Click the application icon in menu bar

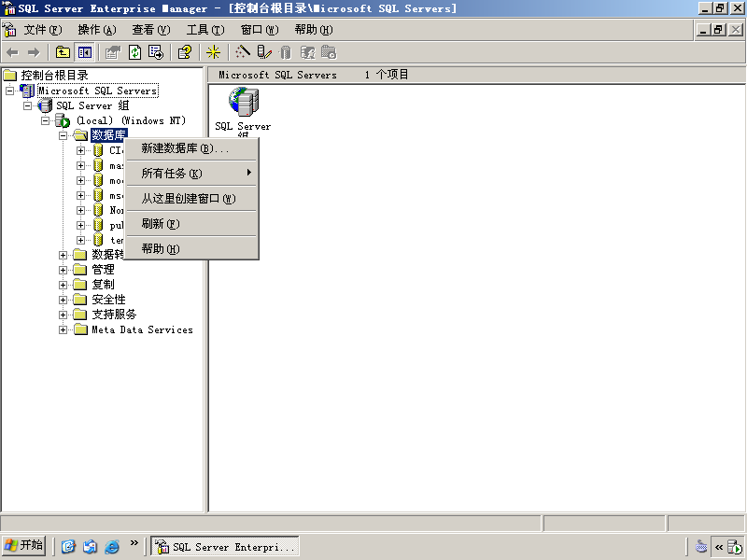9,30
